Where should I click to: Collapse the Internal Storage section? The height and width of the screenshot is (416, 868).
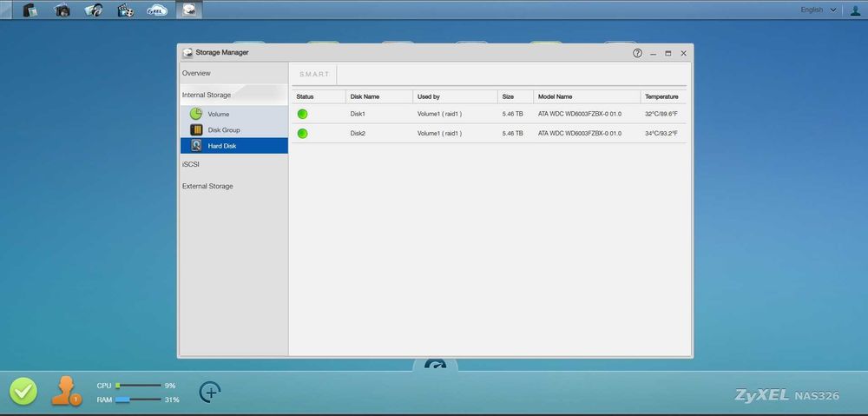pos(234,95)
